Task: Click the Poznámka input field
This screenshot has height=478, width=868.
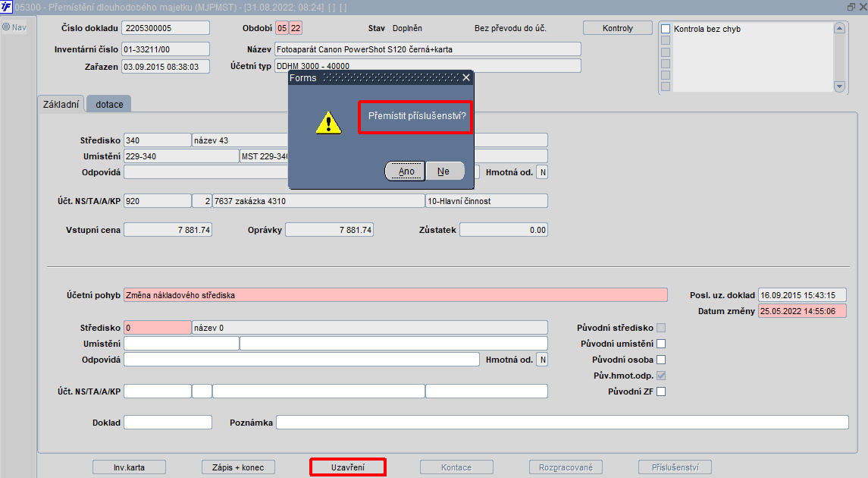Action: (562, 423)
